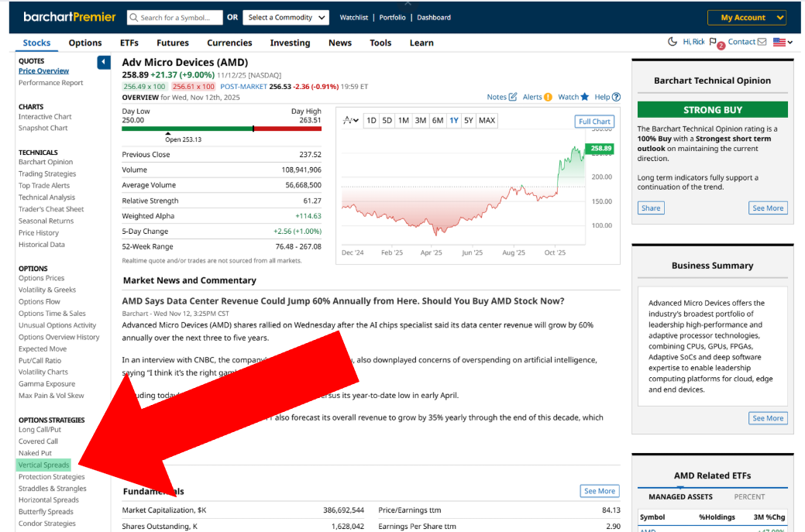Open the My Account dropdown
Viewport: 805px width, 532px height.
pos(747,18)
